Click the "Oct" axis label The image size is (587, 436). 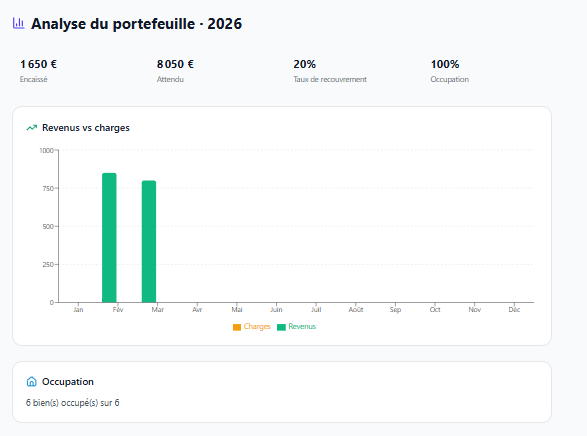(x=435, y=310)
